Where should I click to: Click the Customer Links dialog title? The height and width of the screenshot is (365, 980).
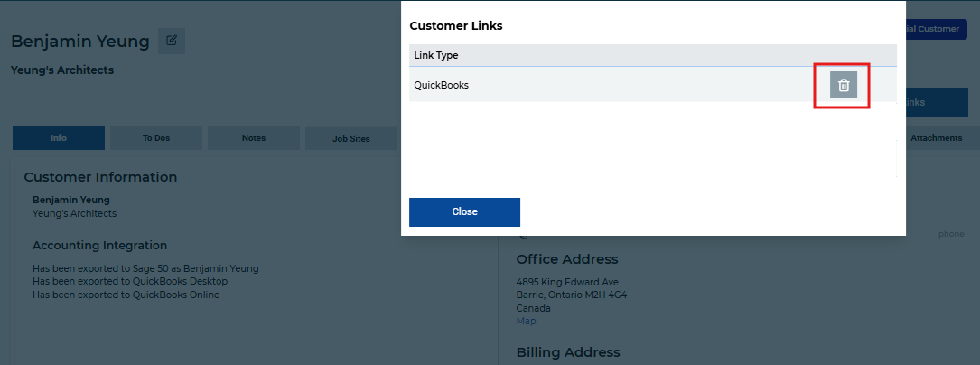(455, 26)
